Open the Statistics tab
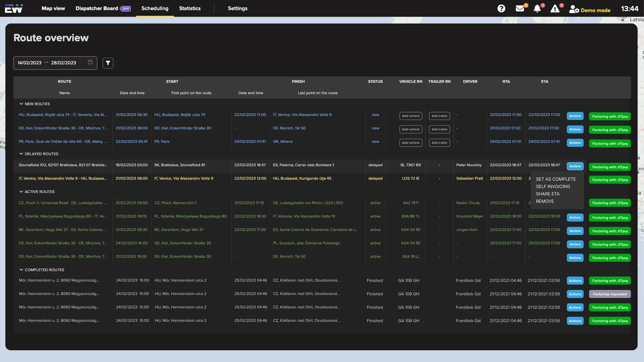Viewport: 644px width, 362px height. coord(190,8)
